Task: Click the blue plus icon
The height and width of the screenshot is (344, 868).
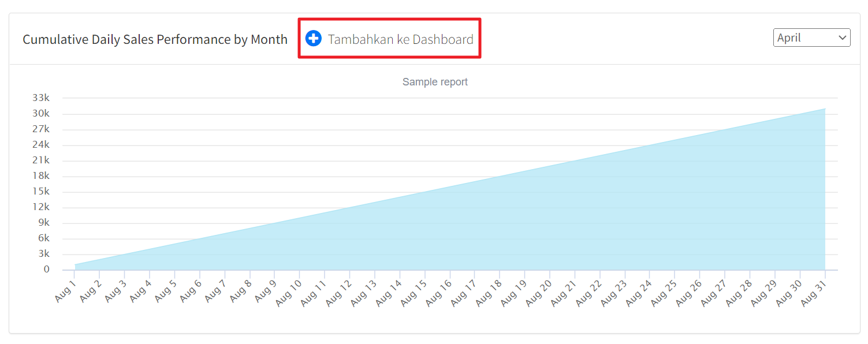Action: 313,39
